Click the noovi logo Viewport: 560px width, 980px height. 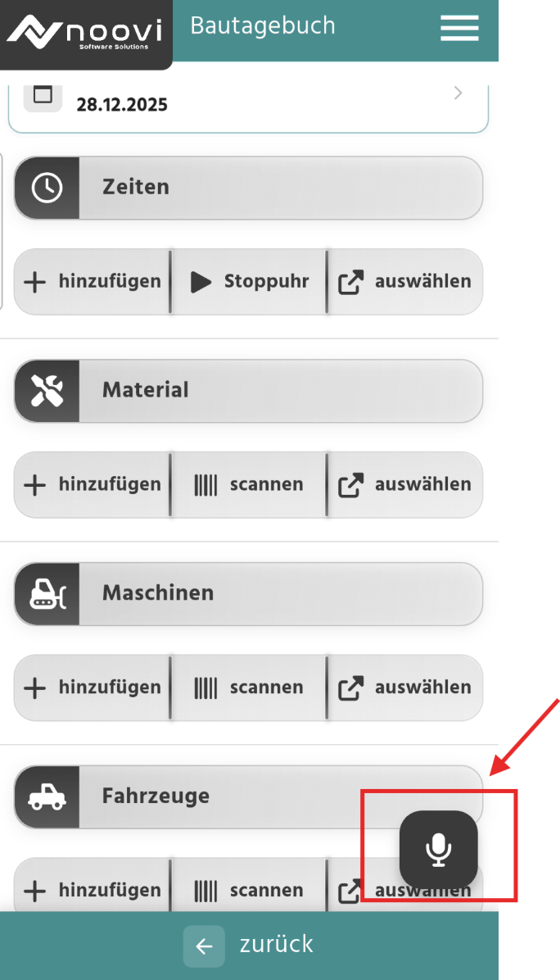click(x=85, y=33)
